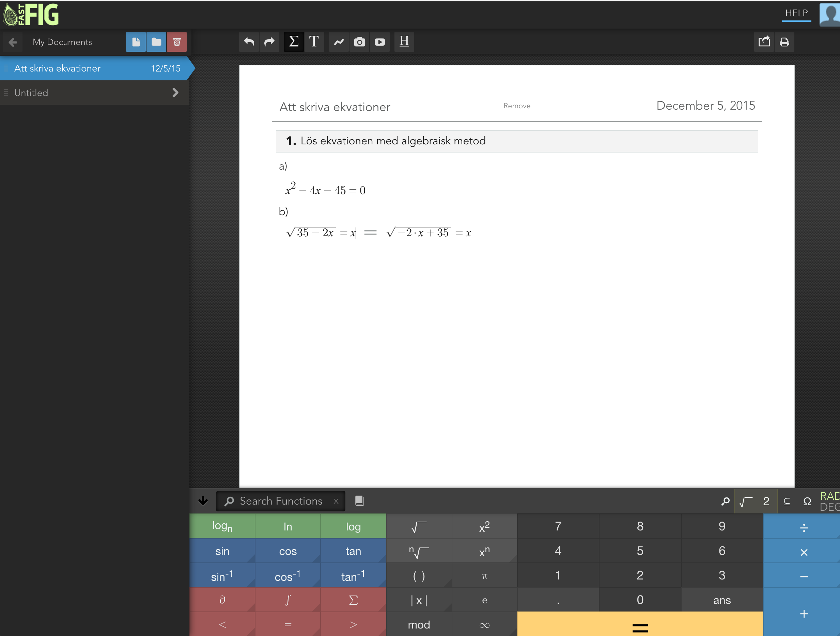840x636 pixels.
Task: Click the H heading tool
Action: point(404,42)
